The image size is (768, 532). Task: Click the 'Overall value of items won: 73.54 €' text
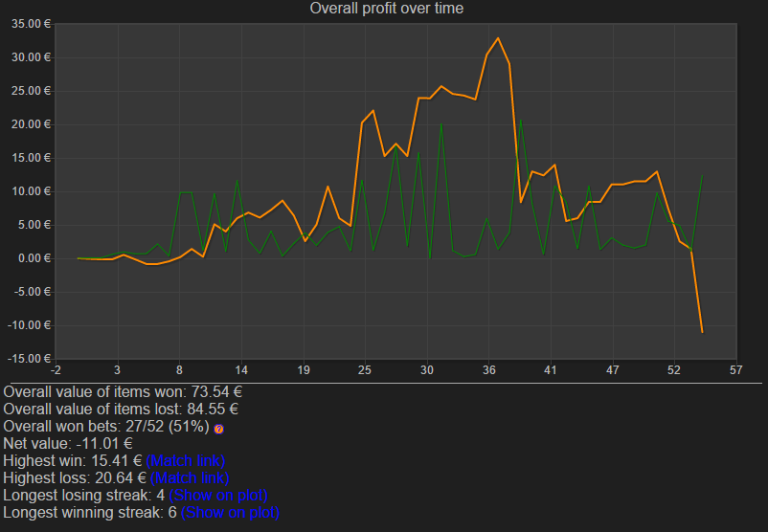pyautogui.click(x=123, y=391)
